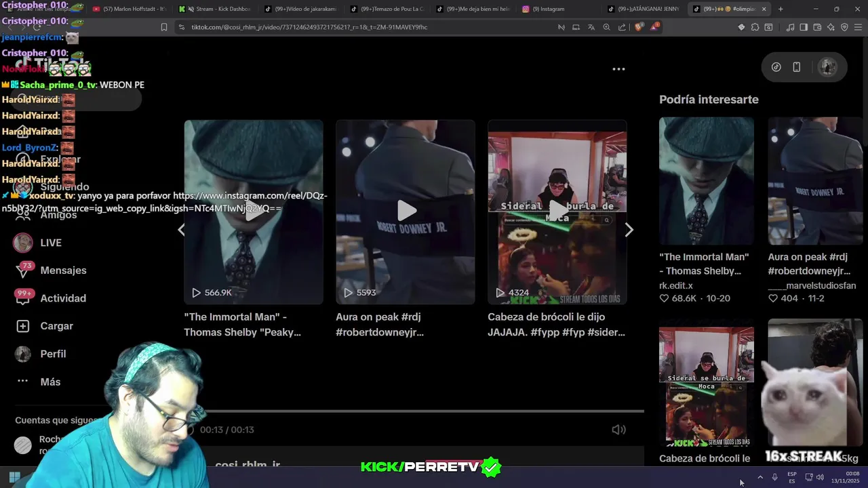This screenshot has height=488, width=868.
Task: Expand the Más menu in sidebar
Action: (x=50, y=382)
